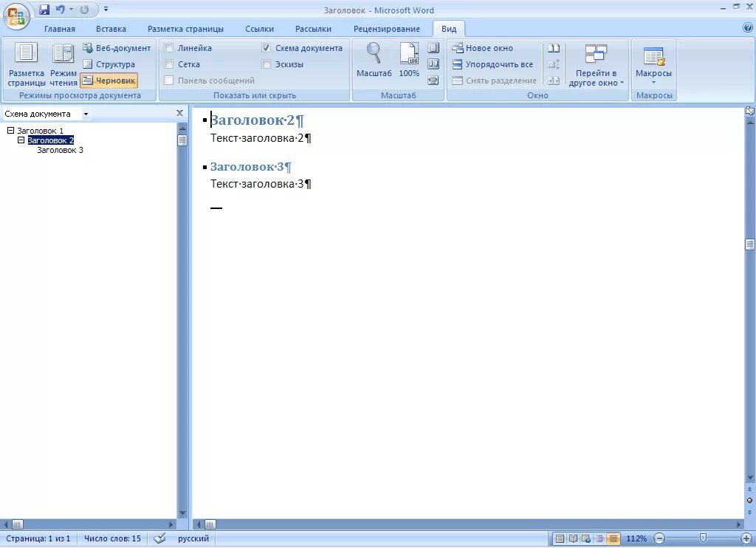Click the proofing errors icon
This screenshot has width=756, height=548.
(x=159, y=538)
